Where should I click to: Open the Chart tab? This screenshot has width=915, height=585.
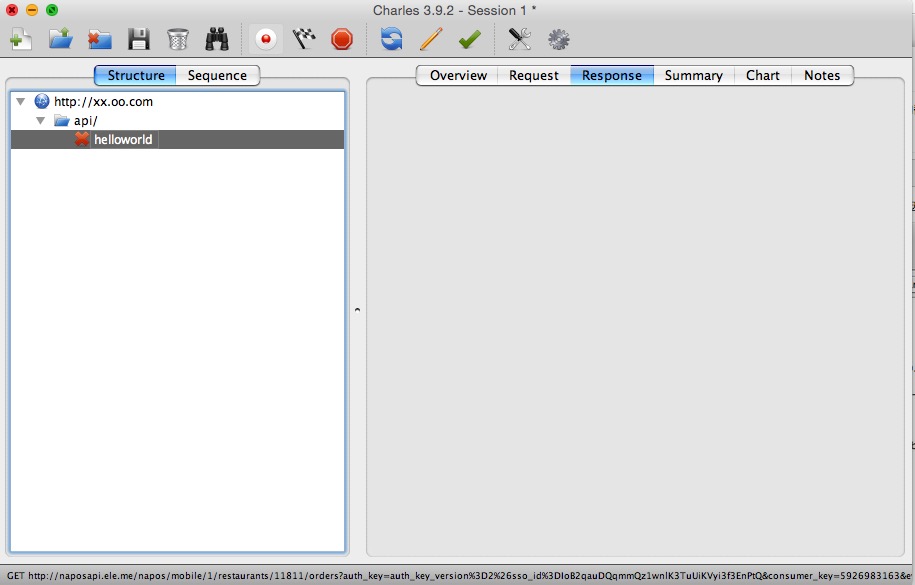tap(762, 75)
